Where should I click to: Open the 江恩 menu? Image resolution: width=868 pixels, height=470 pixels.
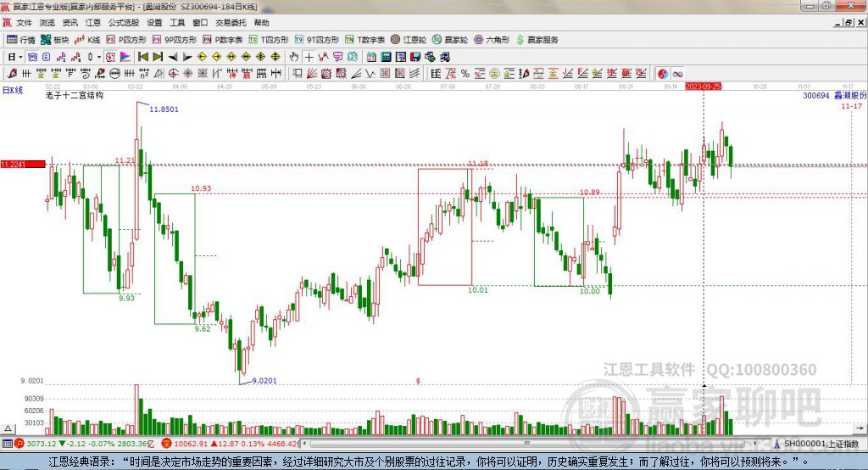tap(93, 23)
